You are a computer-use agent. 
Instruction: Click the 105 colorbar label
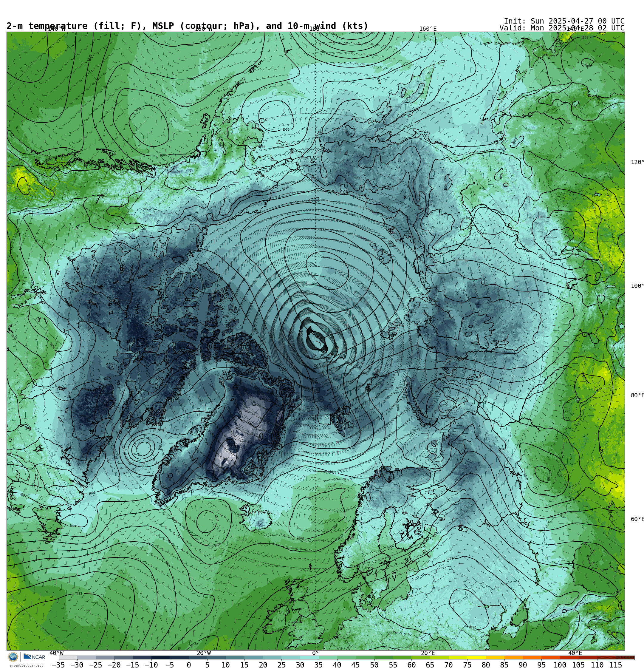pyautogui.click(x=578, y=665)
